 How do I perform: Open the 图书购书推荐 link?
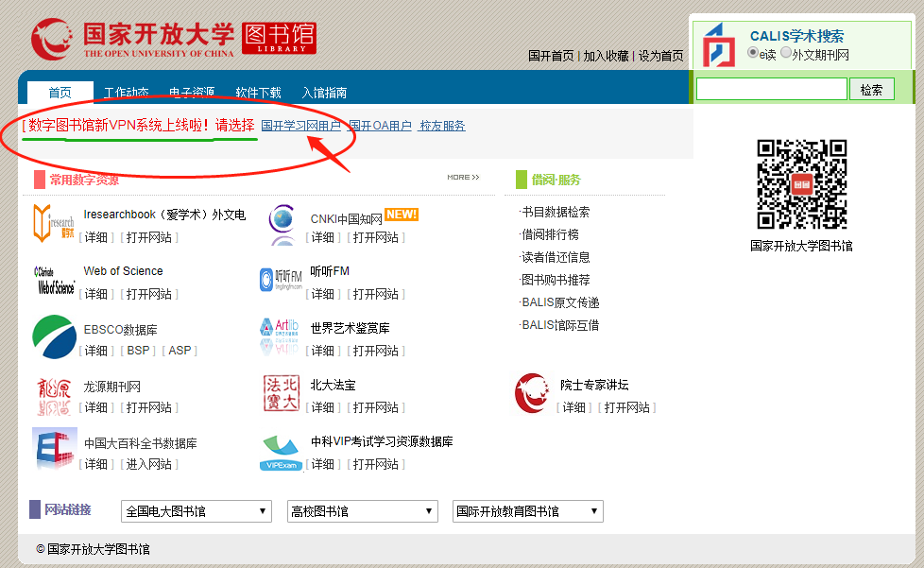pos(556,280)
